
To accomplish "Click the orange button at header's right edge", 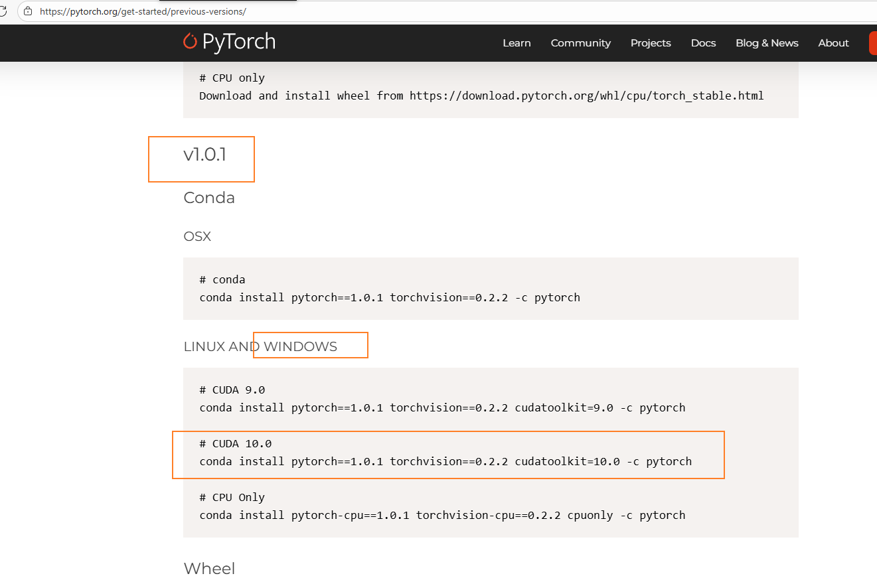I will 873,42.
